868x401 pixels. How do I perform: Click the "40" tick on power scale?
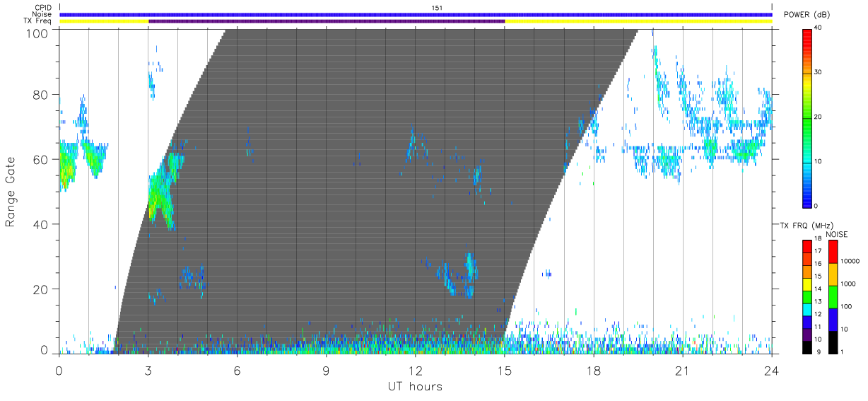click(x=819, y=28)
